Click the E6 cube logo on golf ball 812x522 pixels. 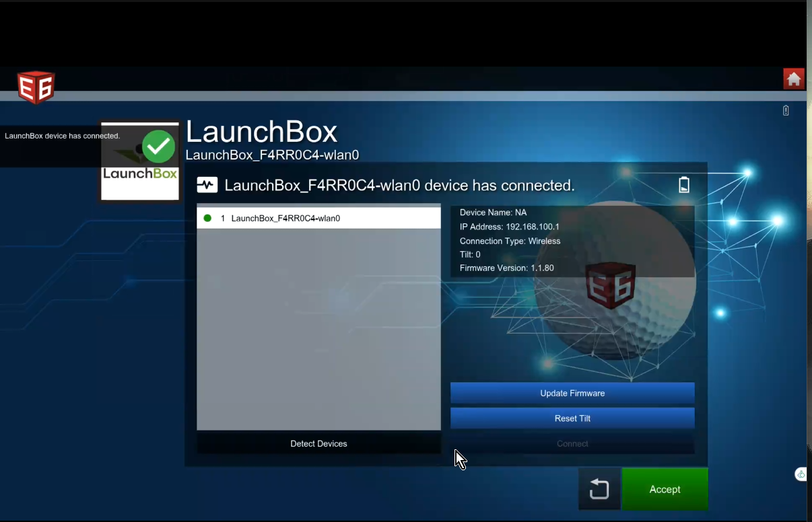(x=611, y=285)
